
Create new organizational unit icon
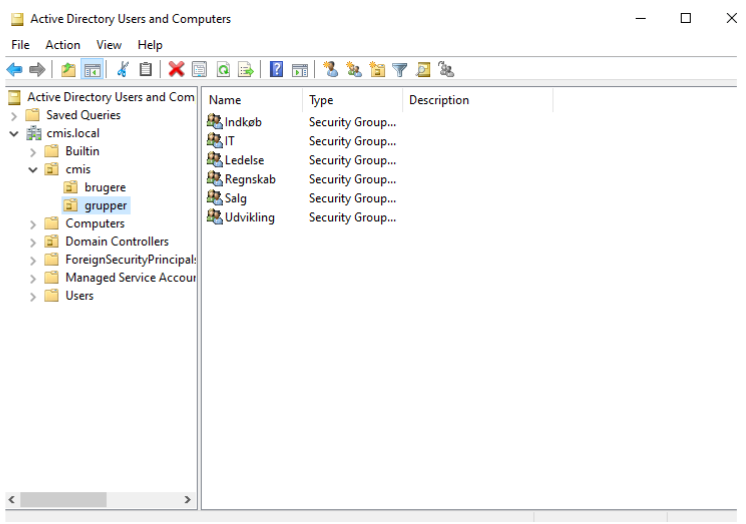[x=377, y=69]
